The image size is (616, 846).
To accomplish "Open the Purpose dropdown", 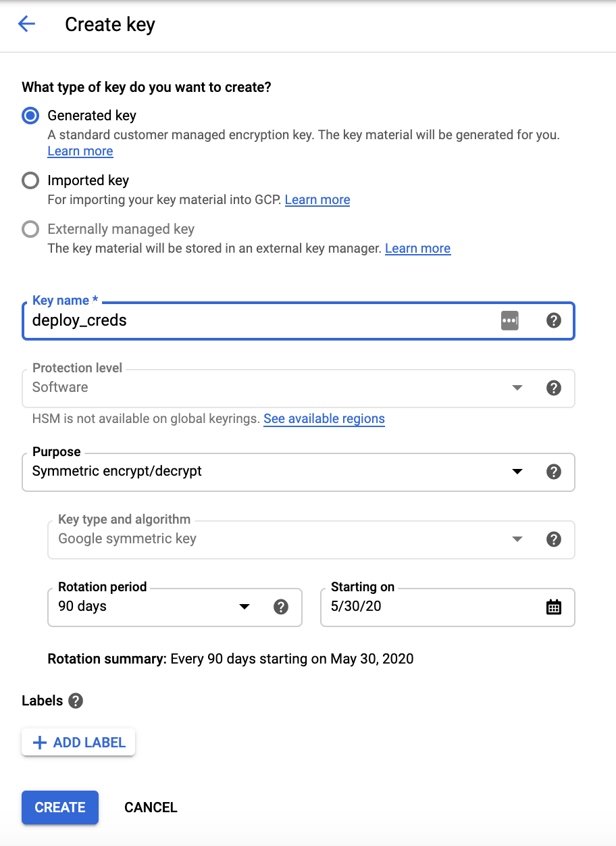I will coord(517,472).
